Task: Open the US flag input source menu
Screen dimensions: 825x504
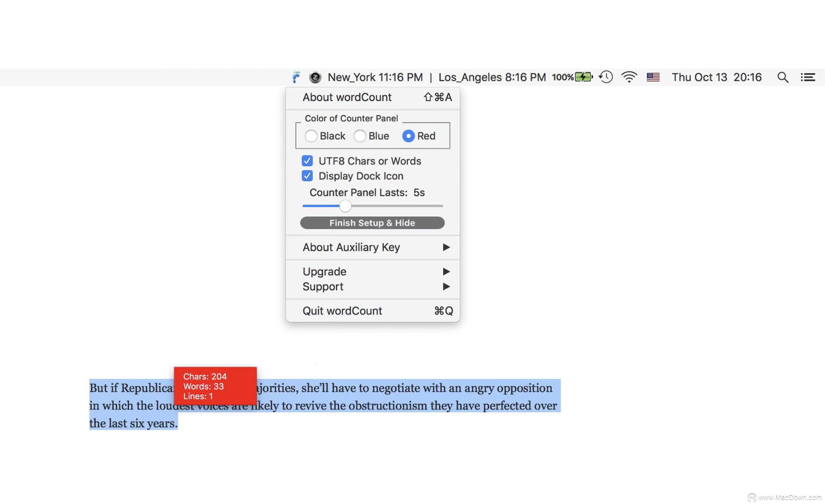Action: [x=653, y=77]
